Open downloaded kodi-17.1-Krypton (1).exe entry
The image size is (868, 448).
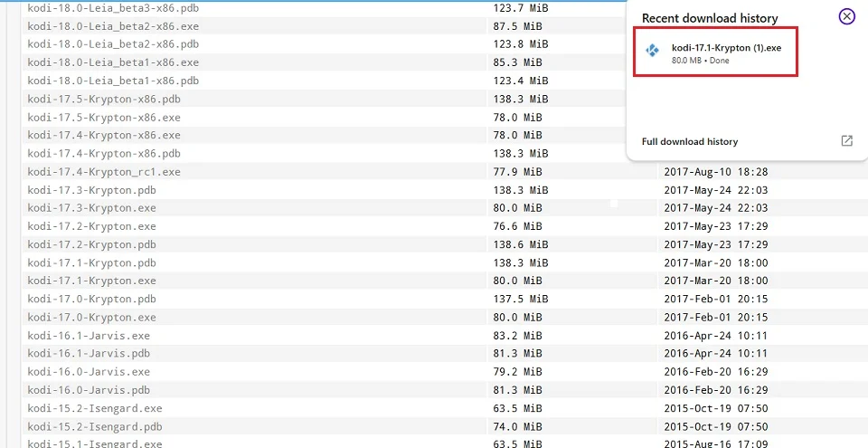[715, 51]
